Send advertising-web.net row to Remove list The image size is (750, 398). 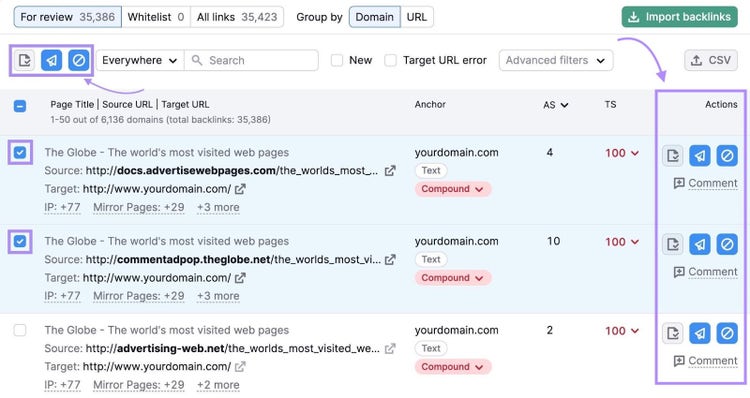[700, 333]
